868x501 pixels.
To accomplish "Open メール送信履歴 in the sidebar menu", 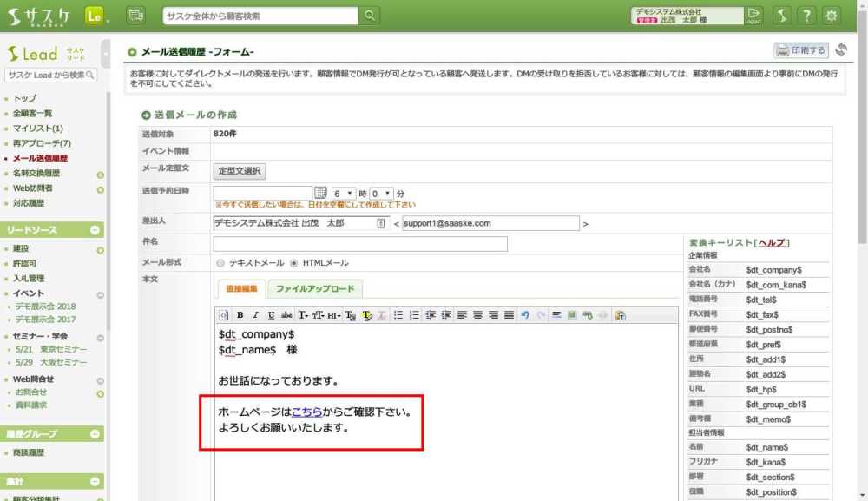I will [40, 159].
